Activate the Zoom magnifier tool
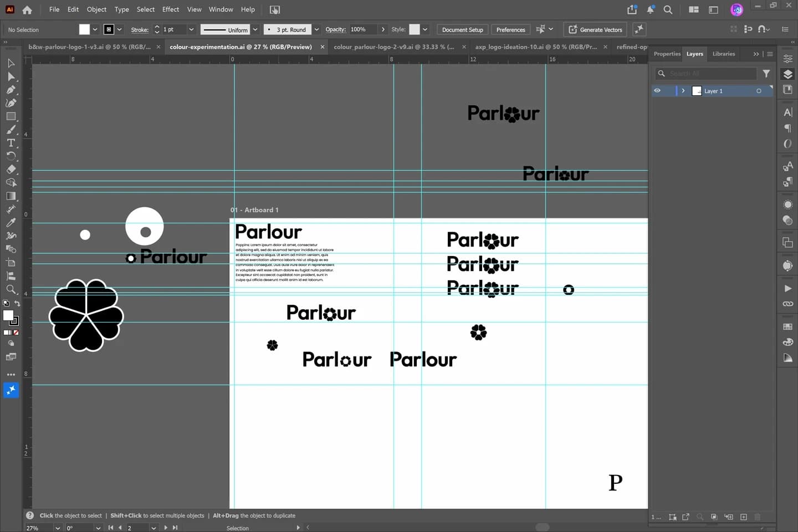 (11, 289)
